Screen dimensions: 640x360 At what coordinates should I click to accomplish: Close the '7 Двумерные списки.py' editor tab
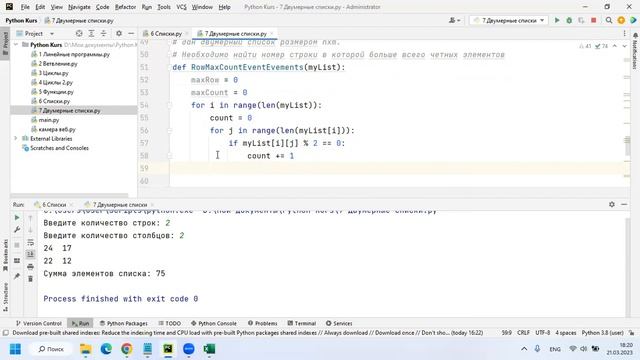(272, 33)
